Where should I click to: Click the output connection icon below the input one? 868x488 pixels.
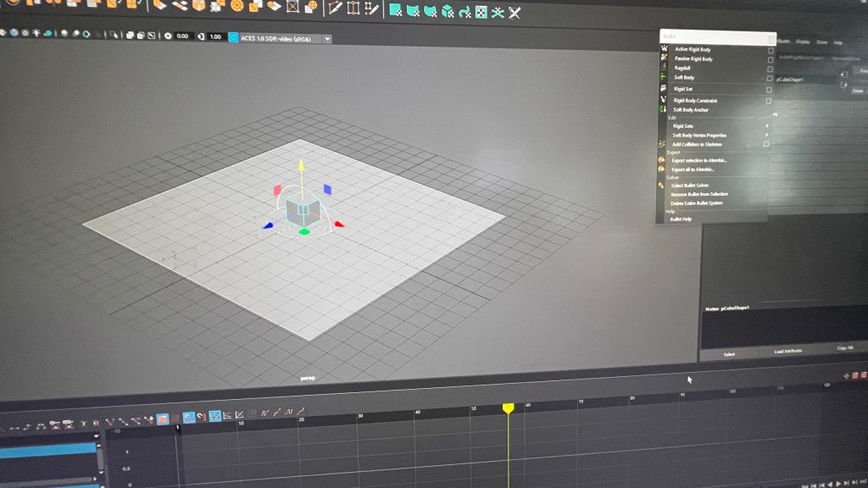843,86
